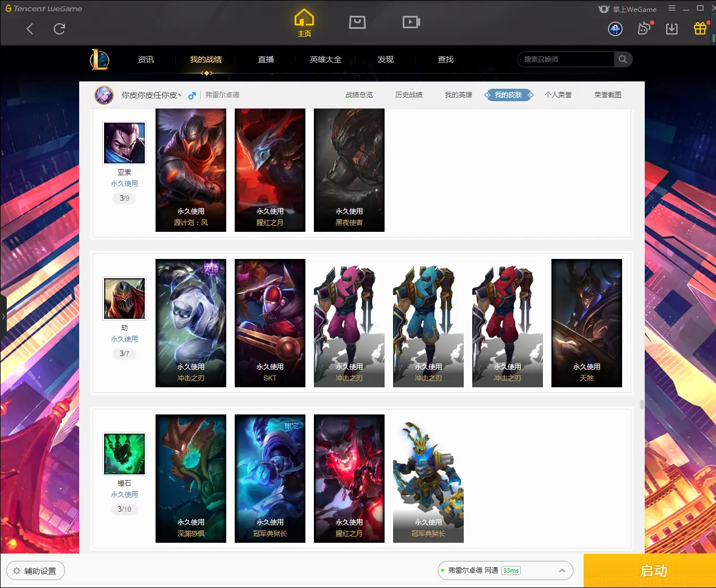This screenshot has height=588, width=716.
Task: Click the League of Legends logo
Action: pyautogui.click(x=100, y=59)
